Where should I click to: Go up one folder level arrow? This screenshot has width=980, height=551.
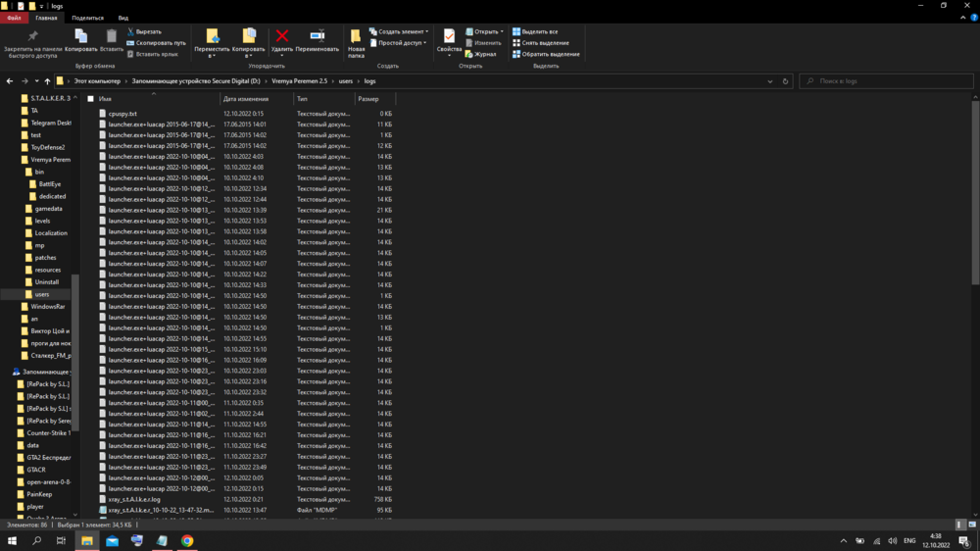47,81
